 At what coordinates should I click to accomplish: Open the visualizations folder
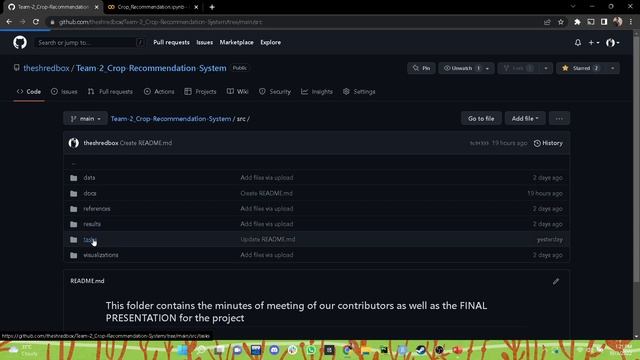pos(101,255)
